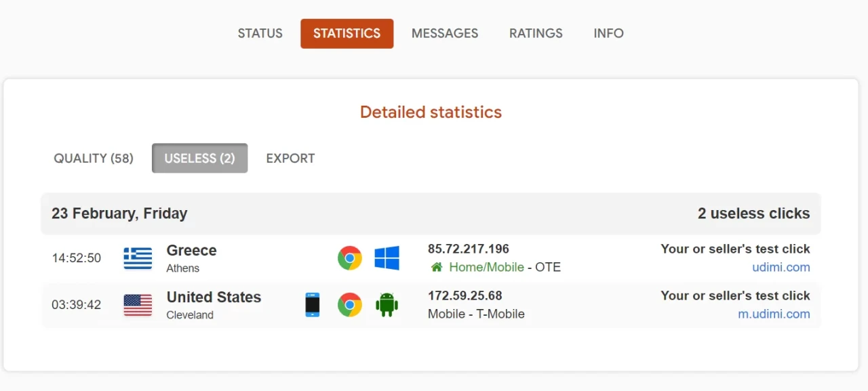This screenshot has width=868, height=391.
Task: Click the Export option
Action: 290,159
